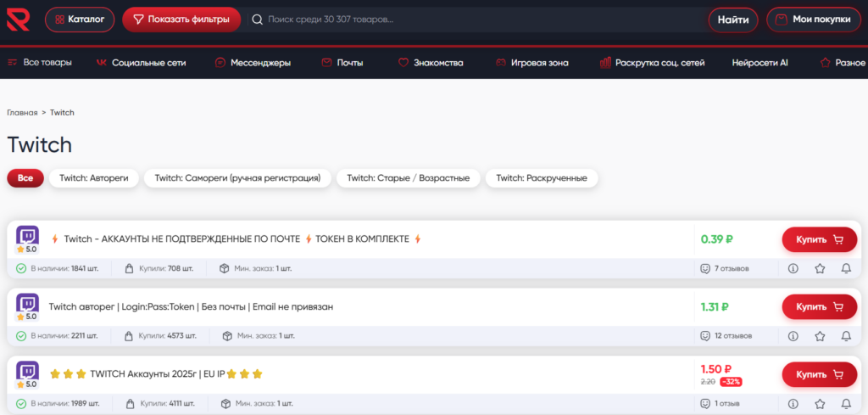Image resolution: width=868 pixels, height=415 pixels.
Task: Click the В наличии: 1841 шт. text
Action: click(x=64, y=269)
